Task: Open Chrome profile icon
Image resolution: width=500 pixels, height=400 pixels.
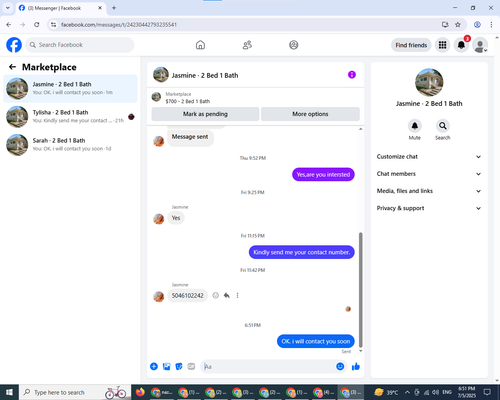Action: pos(477,25)
